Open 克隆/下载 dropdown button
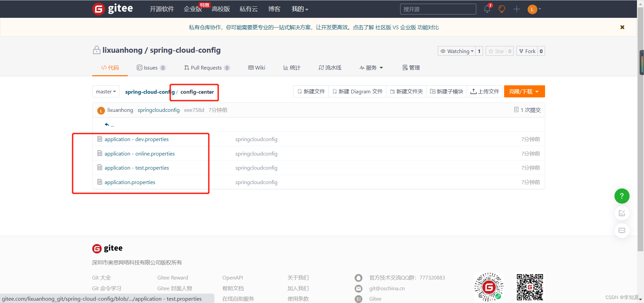The image size is (644, 303). (x=524, y=91)
